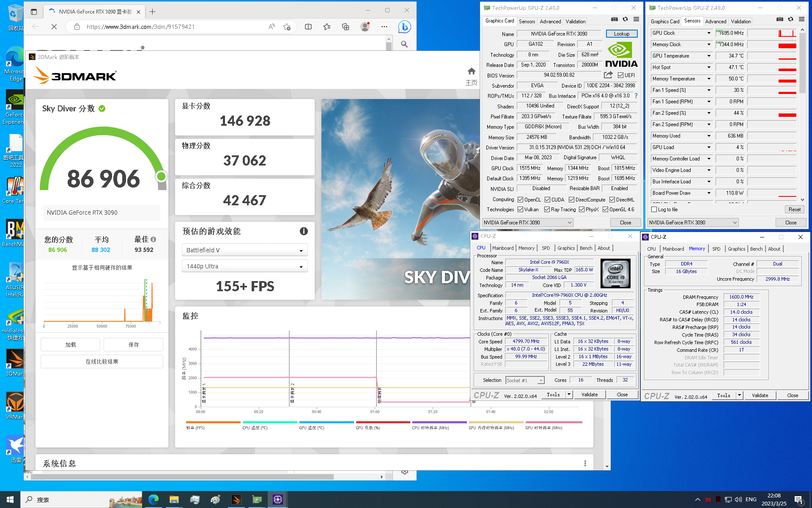Screen dimensions: 812x508
Task: Click the Edge address bar URL
Action: [x=140, y=27]
